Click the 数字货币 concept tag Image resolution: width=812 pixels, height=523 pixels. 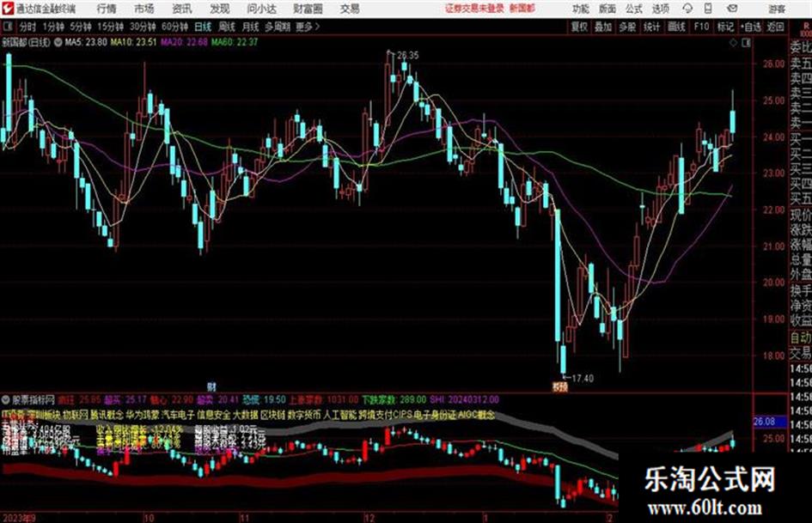[304, 415]
